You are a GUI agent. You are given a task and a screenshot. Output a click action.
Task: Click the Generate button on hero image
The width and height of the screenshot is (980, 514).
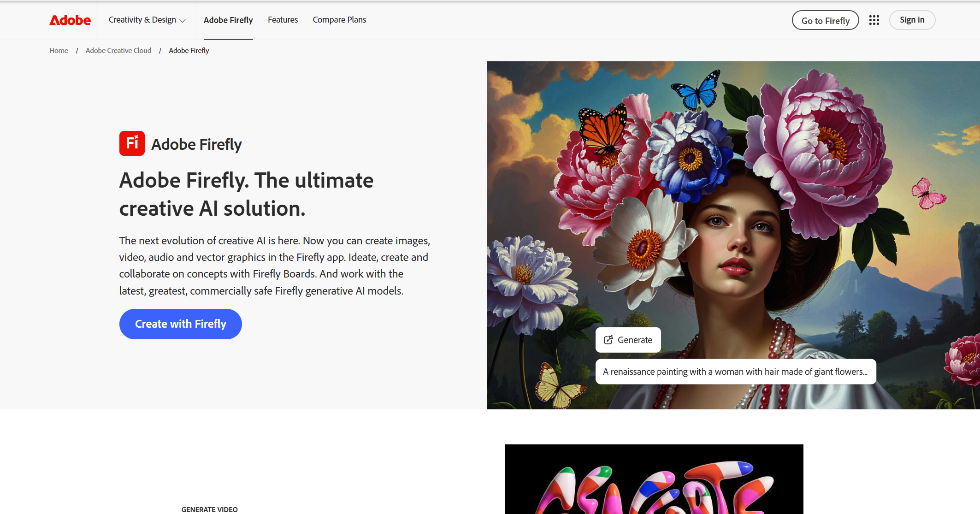point(628,340)
